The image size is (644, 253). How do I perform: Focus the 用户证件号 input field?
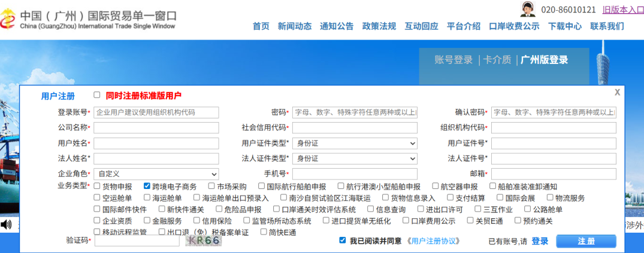(554, 144)
